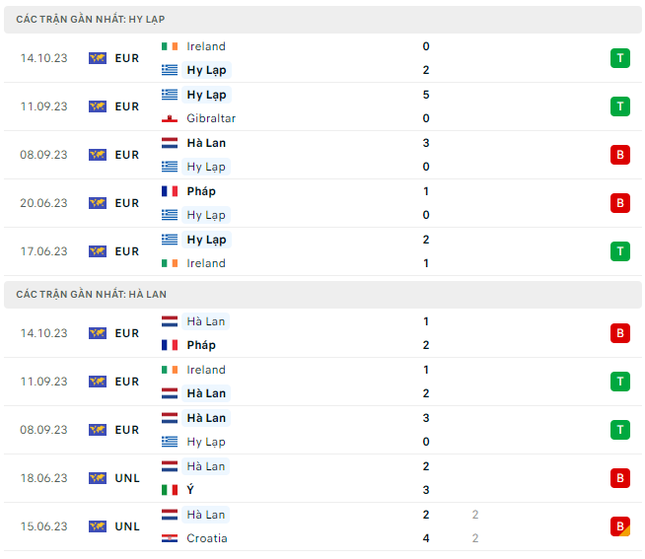The width and height of the screenshot is (645, 559).
Task: Click France flag in the 14.10.23 Hà Lan match
Action: pyautogui.click(x=169, y=345)
